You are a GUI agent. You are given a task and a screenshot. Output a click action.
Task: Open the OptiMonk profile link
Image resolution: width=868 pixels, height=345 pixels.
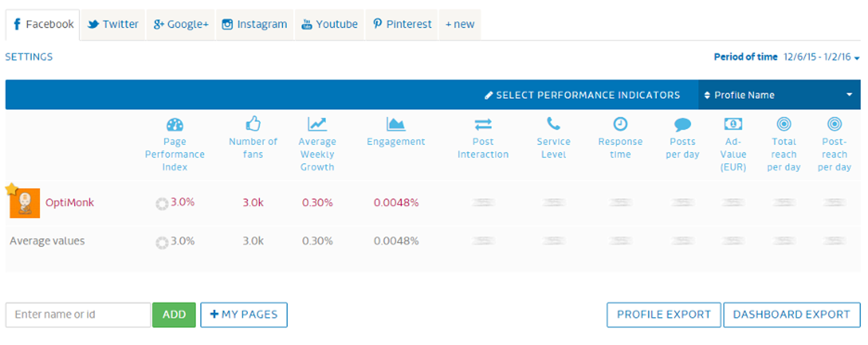click(x=70, y=203)
